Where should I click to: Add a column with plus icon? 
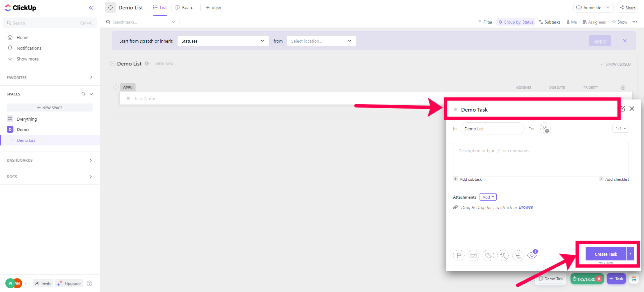click(623, 88)
